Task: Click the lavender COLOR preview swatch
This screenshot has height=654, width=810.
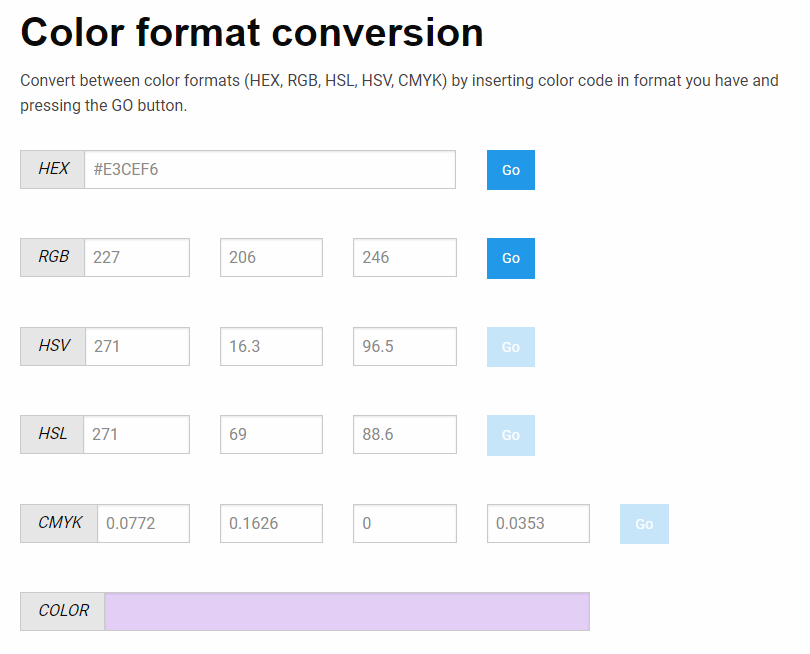Action: click(x=347, y=612)
